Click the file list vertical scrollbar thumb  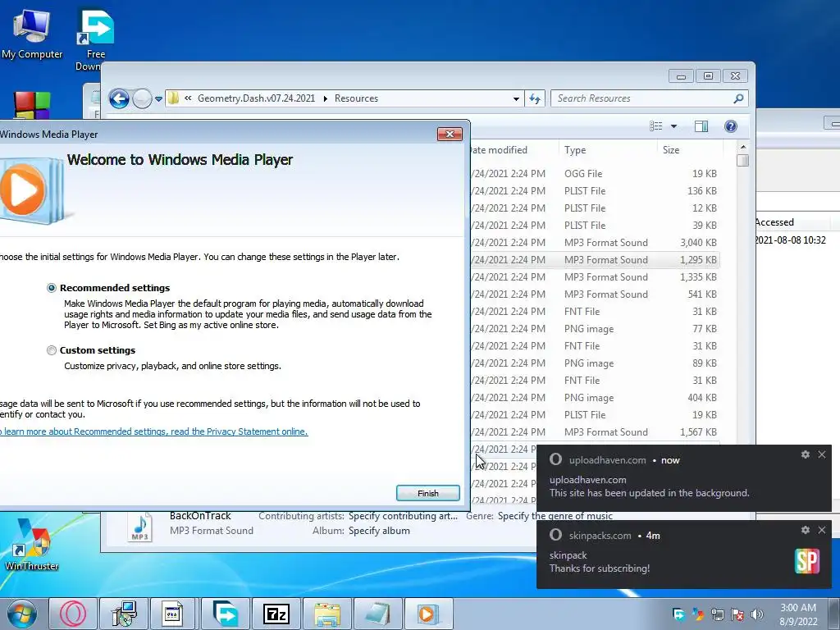(x=742, y=160)
